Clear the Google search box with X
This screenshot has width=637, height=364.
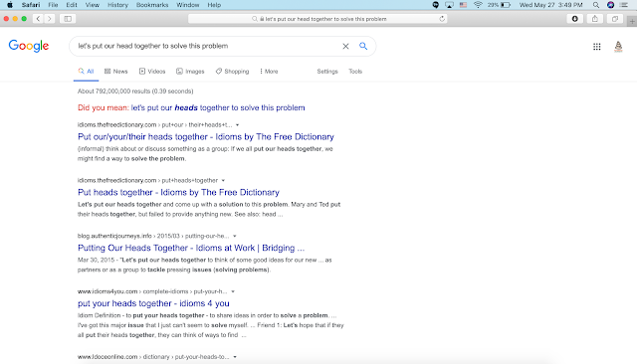point(345,47)
